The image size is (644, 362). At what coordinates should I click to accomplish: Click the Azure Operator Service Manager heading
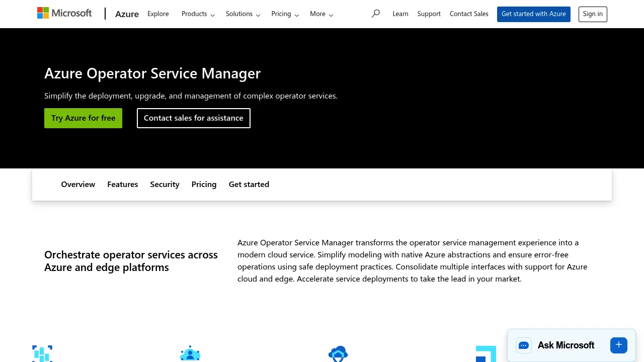click(152, 73)
